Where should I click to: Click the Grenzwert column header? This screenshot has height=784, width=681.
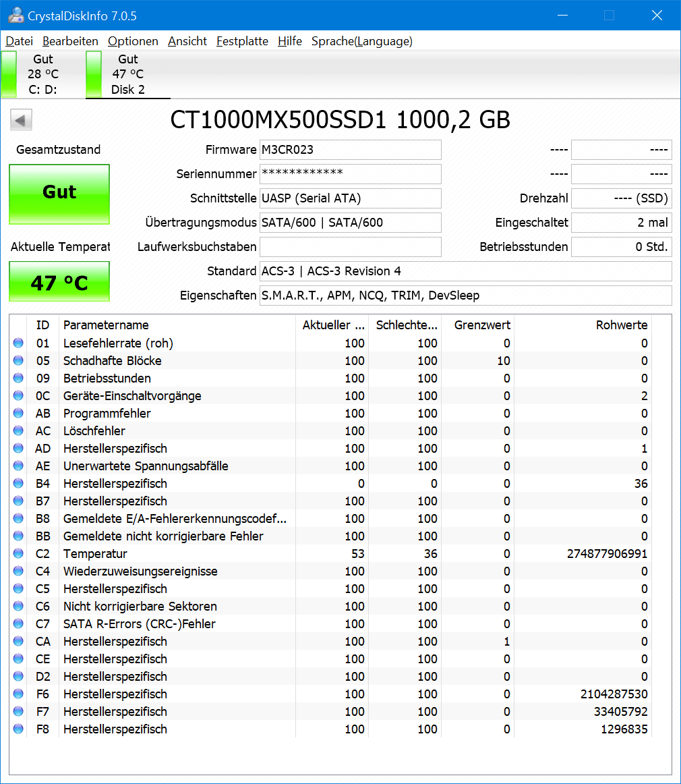(x=477, y=325)
